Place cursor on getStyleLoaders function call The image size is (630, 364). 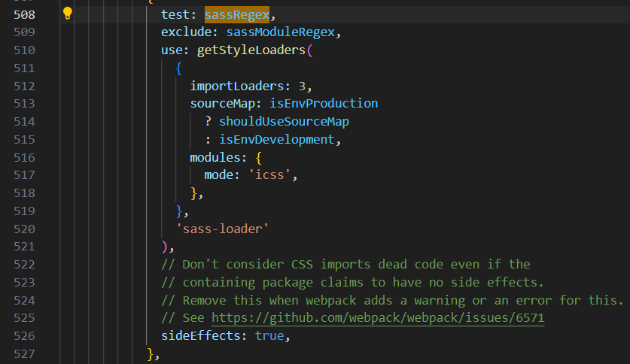point(251,50)
